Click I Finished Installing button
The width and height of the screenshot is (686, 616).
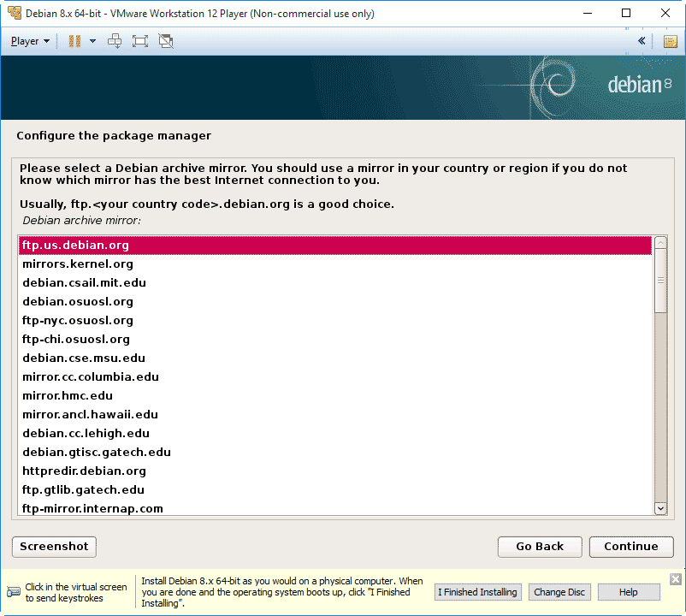tap(477, 592)
